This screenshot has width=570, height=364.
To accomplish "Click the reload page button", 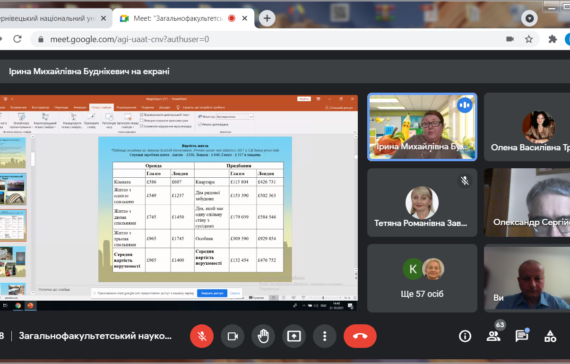I will pyautogui.click(x=17, y=39).
